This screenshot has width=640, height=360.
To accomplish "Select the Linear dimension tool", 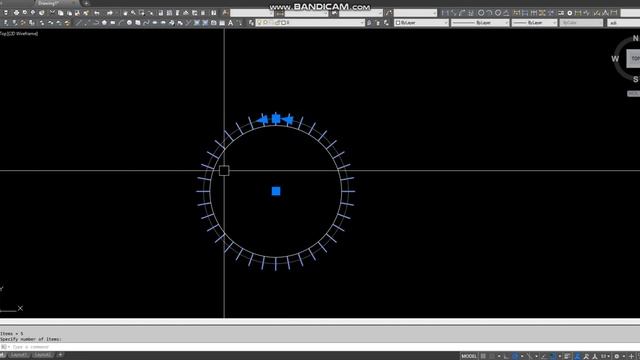I will tap(445, 13).
